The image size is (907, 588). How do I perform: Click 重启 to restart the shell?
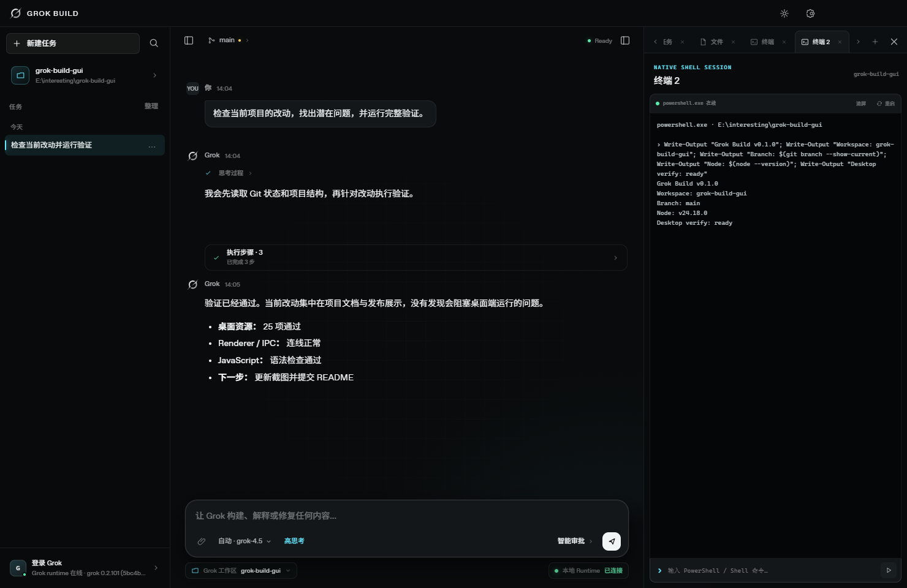point(886,104)
